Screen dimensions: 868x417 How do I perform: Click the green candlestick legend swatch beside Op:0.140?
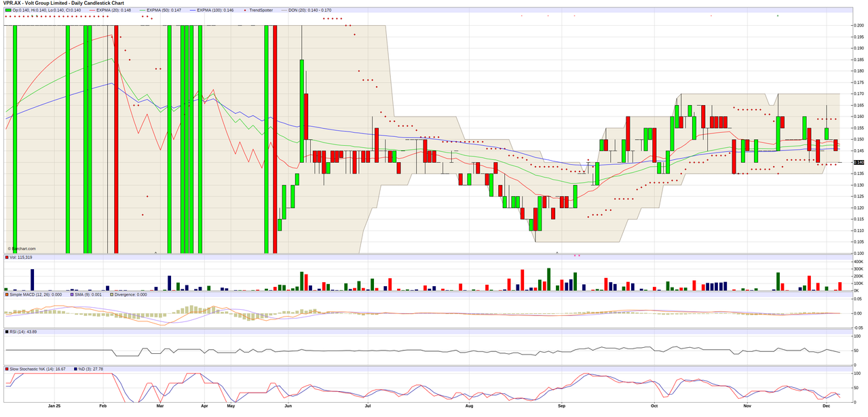(x=8, y=11)
